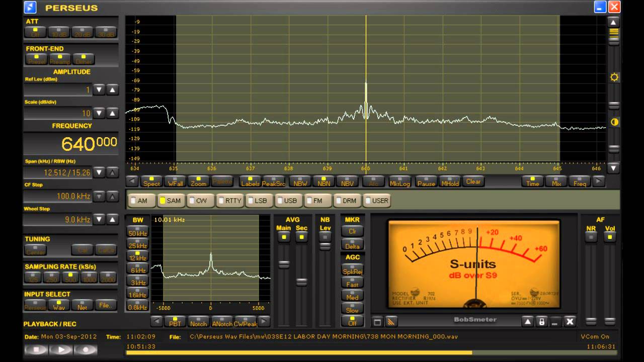
Task: Switch display to WFall waterfall
Action: (175, 182)
